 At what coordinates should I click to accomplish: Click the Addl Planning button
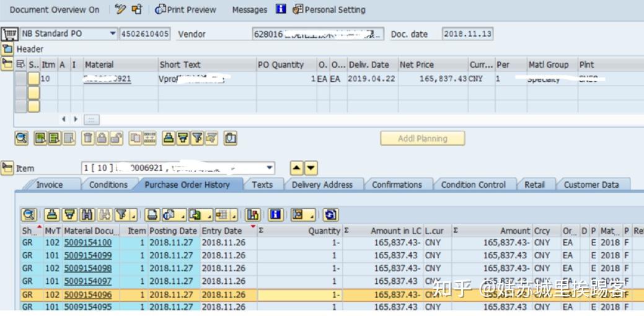(423, 138)
